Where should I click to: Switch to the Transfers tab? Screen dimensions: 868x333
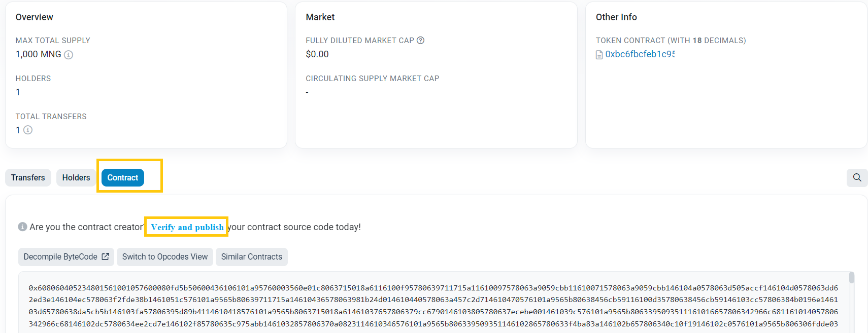point(28,177)
